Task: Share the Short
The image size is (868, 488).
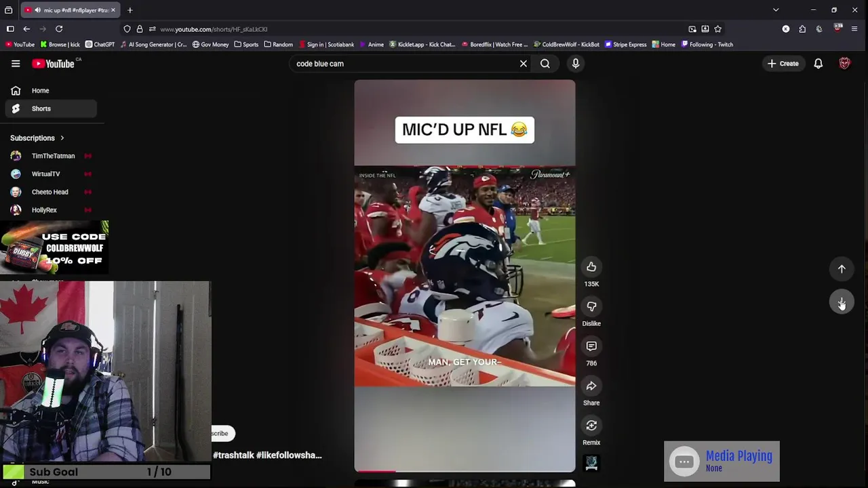Action: (x=591, y=386)
